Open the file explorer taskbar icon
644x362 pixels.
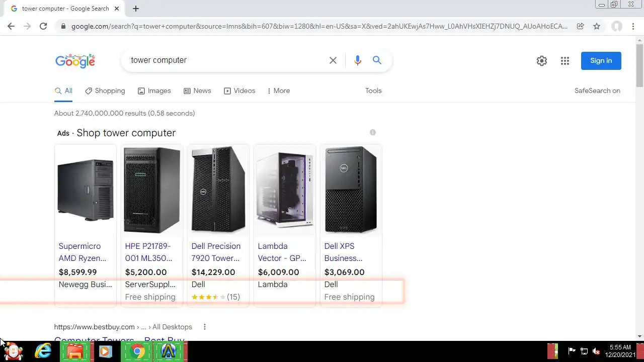(75, 351)
